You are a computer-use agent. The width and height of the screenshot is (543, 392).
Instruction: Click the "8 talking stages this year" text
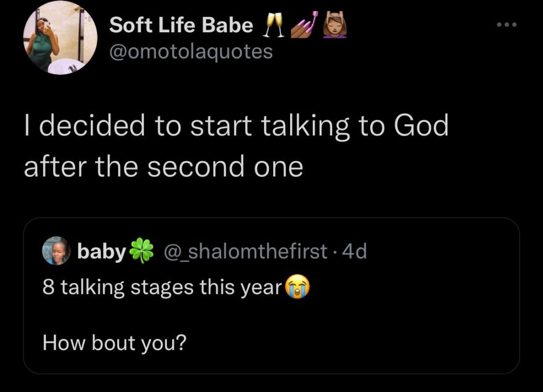(x=162, y=288)
